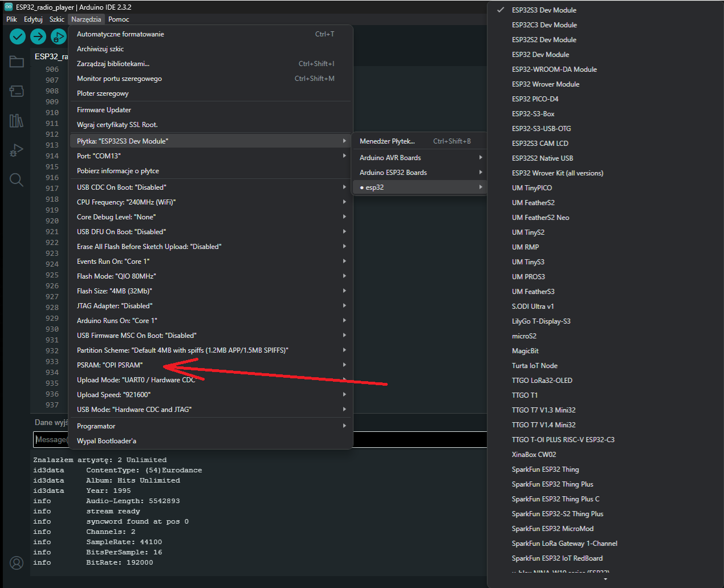Expand USB Mode Hardware CDC and JTAG
The height and width of the screenshot is (588, 724).
pyautogui.click(x=210, y=410)
